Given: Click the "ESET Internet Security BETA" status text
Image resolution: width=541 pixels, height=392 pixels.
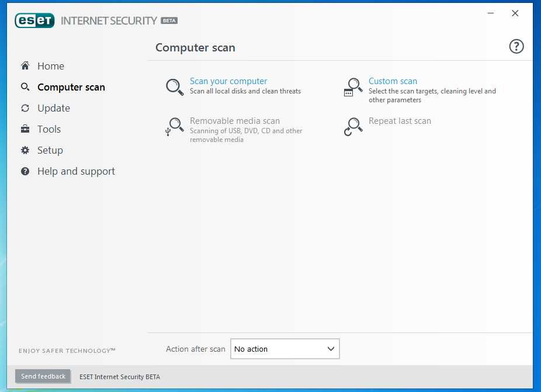Looking at the screenshot, I should [120, 377].
